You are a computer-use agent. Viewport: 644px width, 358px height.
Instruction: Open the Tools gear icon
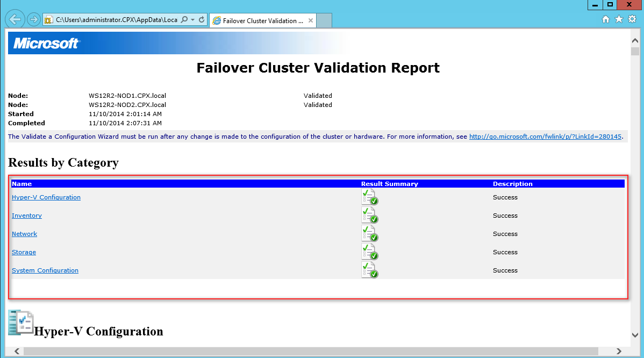632,19
